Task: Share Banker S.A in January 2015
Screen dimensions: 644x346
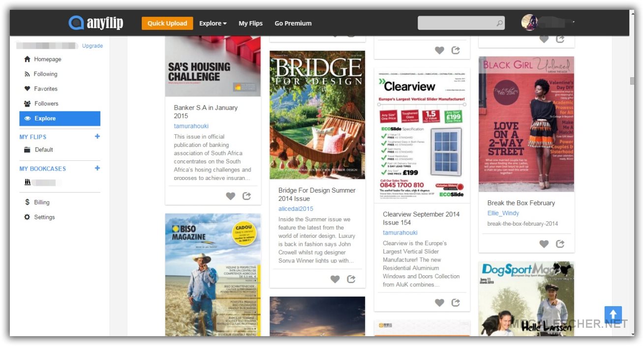Action: point(247,196)
